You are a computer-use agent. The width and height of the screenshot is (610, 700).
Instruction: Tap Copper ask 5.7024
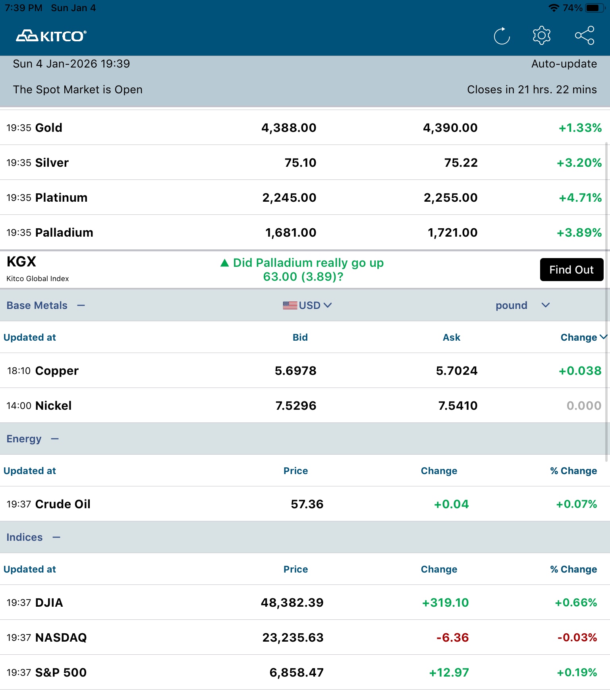click(457, 371)
